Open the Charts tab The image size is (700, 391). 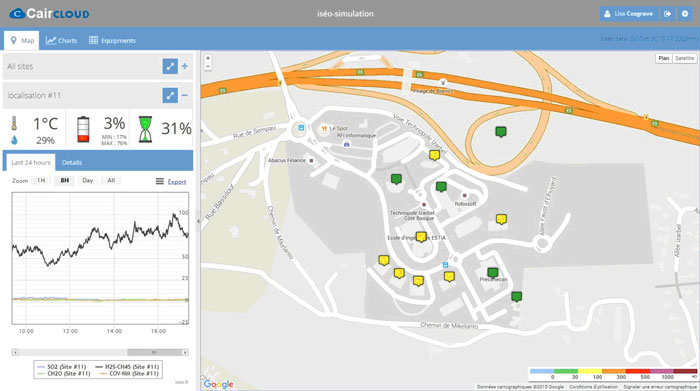coord(61,41)
